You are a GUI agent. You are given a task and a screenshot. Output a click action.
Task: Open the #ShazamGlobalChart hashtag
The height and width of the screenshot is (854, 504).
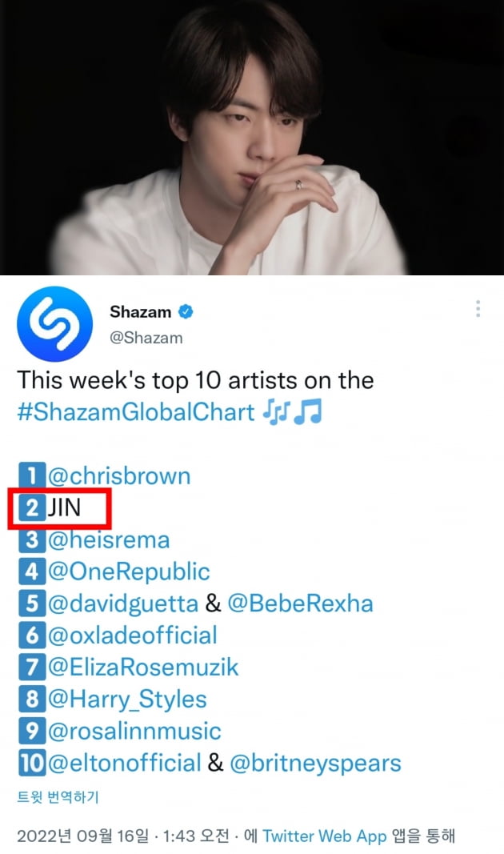136,411
